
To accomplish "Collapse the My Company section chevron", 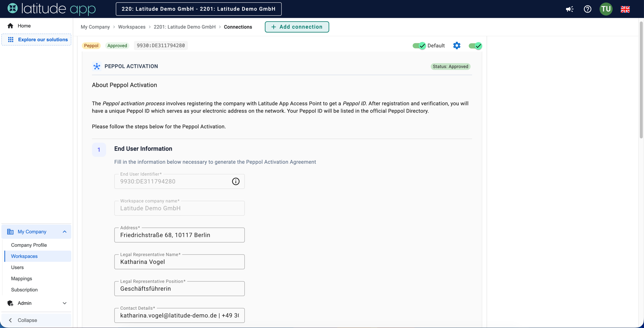I will 65,232.
